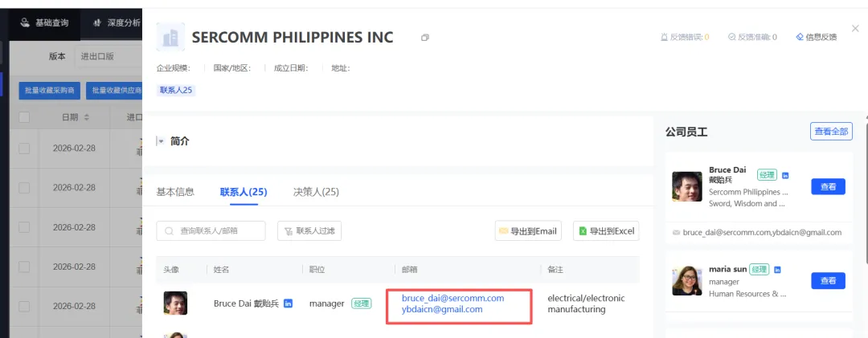Click the company building logo icon
The height and width of the screenshot is (338, 868).
[170, 37]
